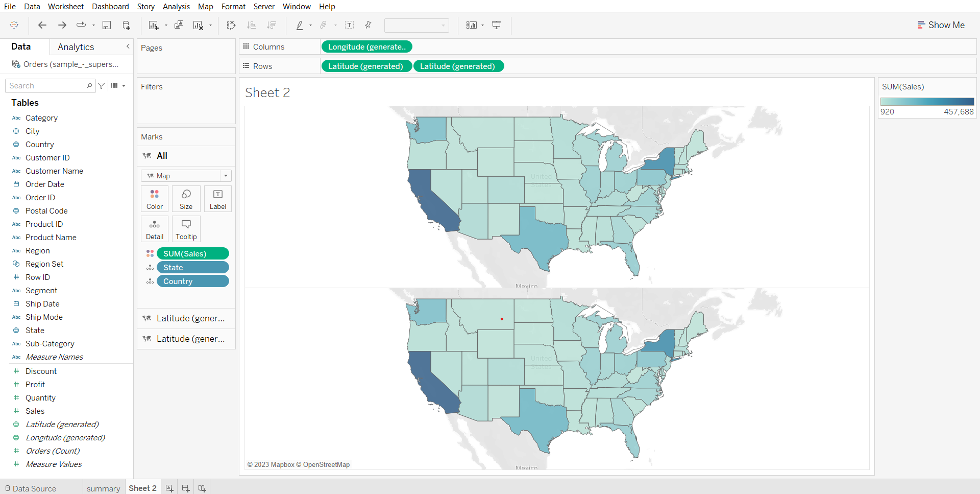The height and width of the screenshot is (494, 980).
Task: Click the New Story icon in bottom bar
Action: click(x=202, y=488)
